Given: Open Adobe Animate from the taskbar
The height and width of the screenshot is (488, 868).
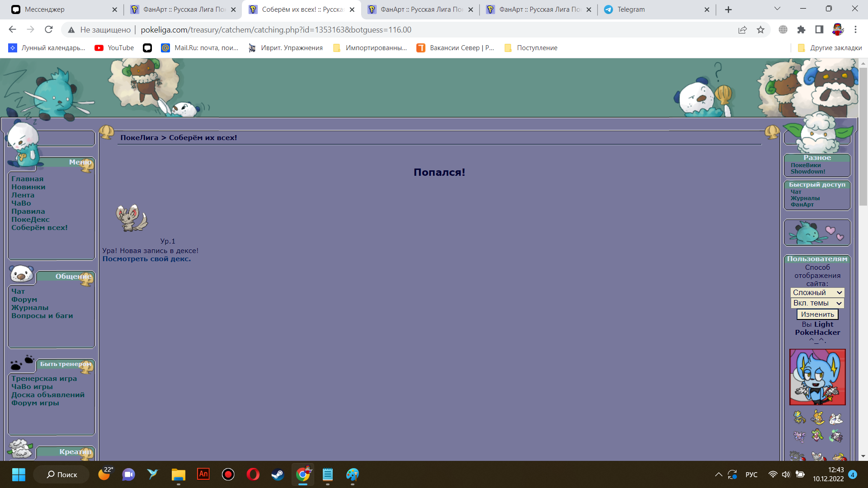Looking at the screenshot, I should coord(203,474).
